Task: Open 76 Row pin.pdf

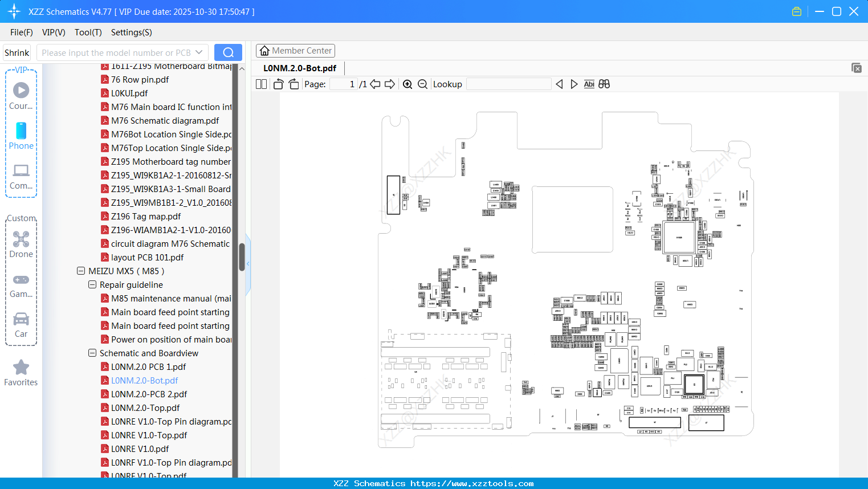Action: click(x=140, y=80)
